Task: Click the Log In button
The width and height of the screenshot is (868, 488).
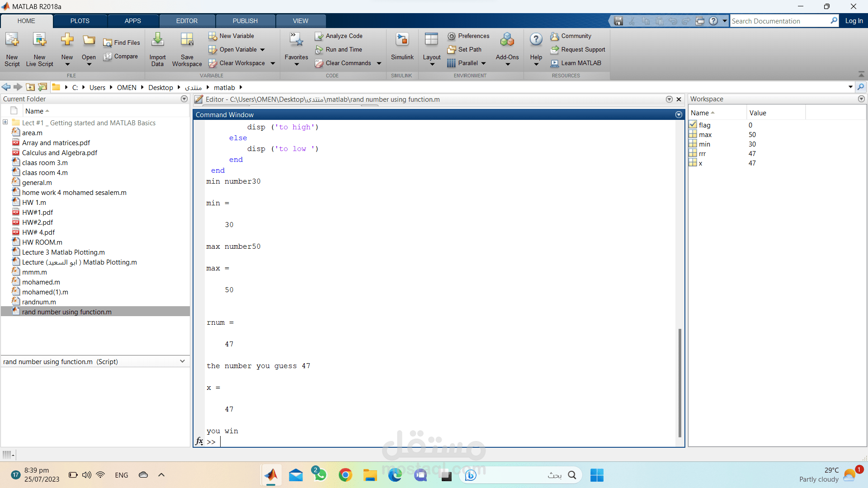Action: tap(854, 21)
